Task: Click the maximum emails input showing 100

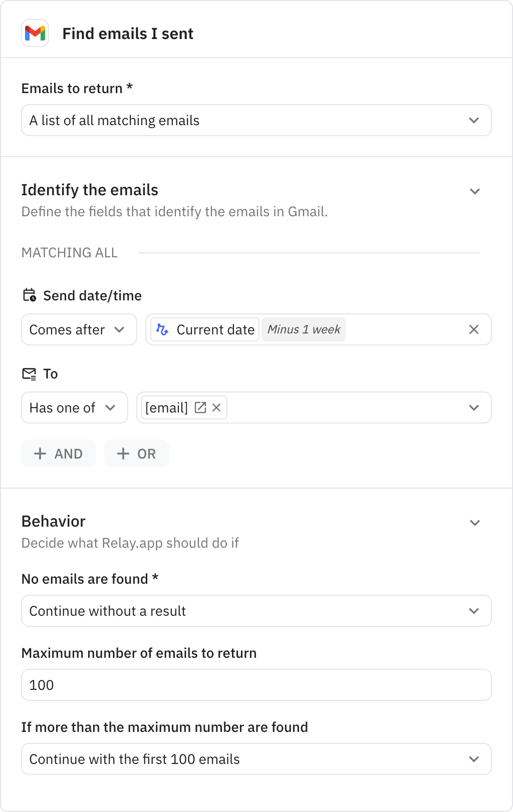Action: pos(256,685)
